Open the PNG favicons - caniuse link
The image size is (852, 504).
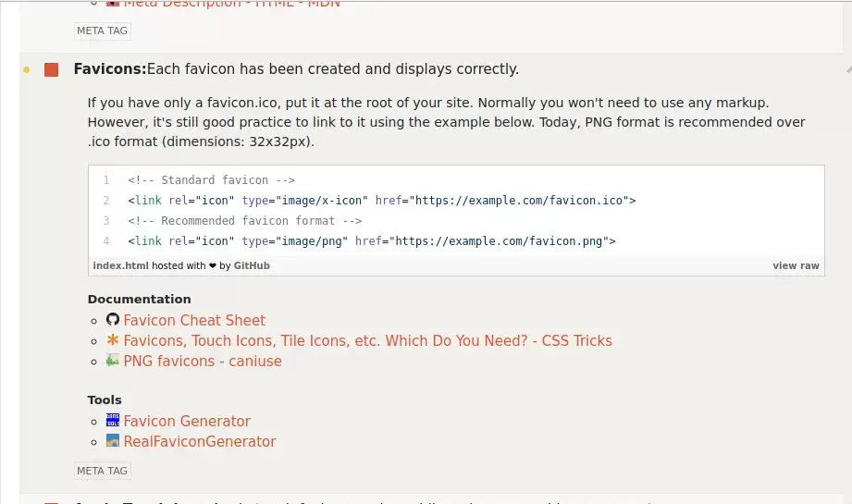(x=203, y=361)
